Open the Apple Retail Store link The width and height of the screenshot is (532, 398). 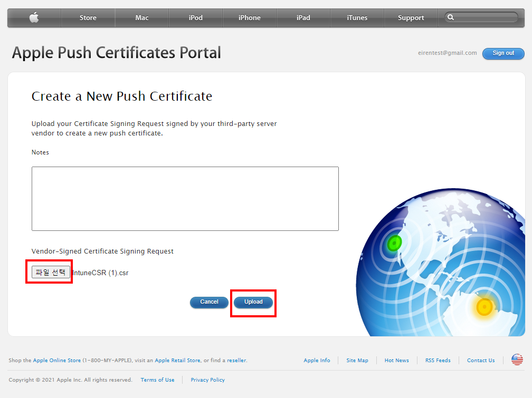point(177,361)
